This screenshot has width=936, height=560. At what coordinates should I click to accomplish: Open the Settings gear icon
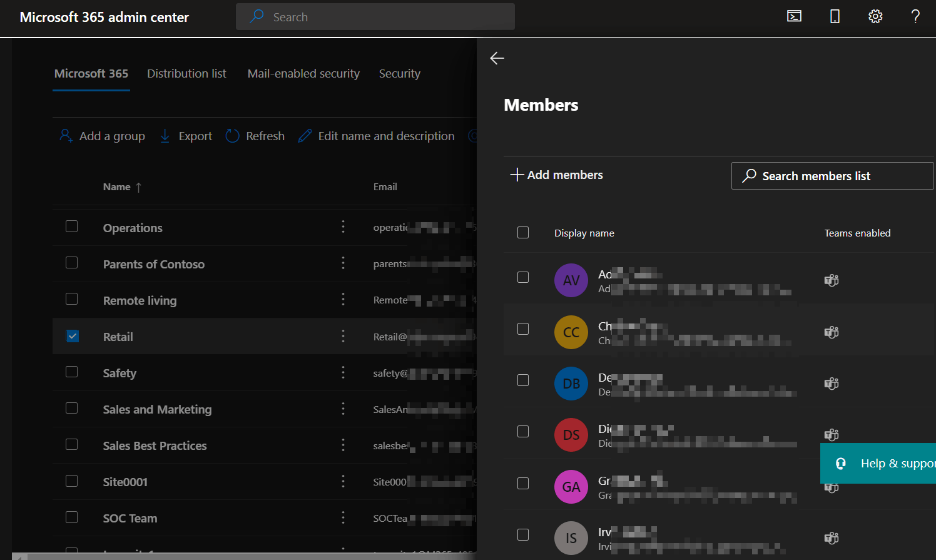(875, 16)
